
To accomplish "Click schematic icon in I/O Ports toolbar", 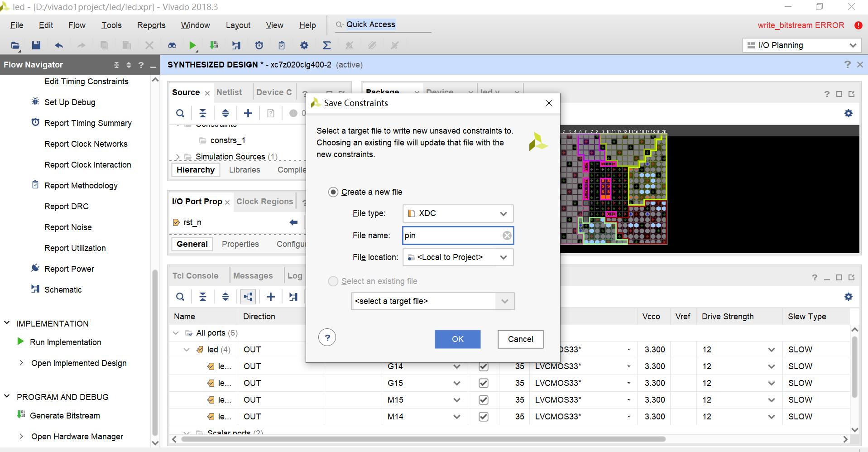I will pos(293,297).
